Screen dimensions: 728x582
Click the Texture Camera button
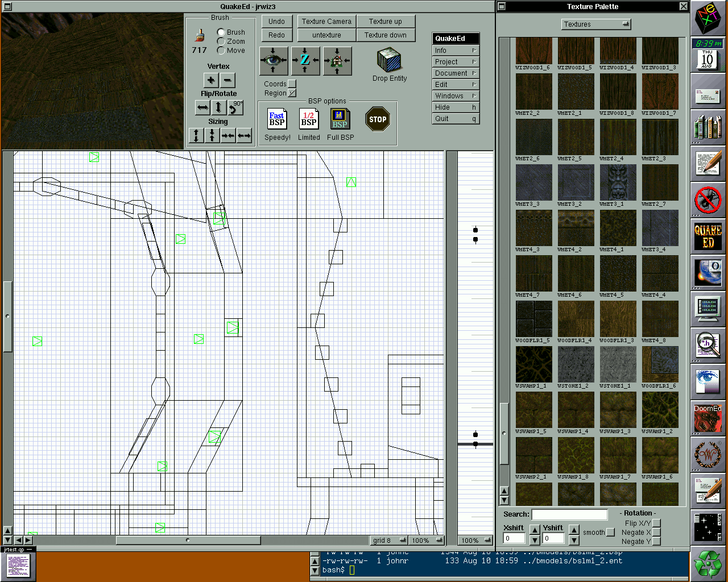(x=326, y=22)
